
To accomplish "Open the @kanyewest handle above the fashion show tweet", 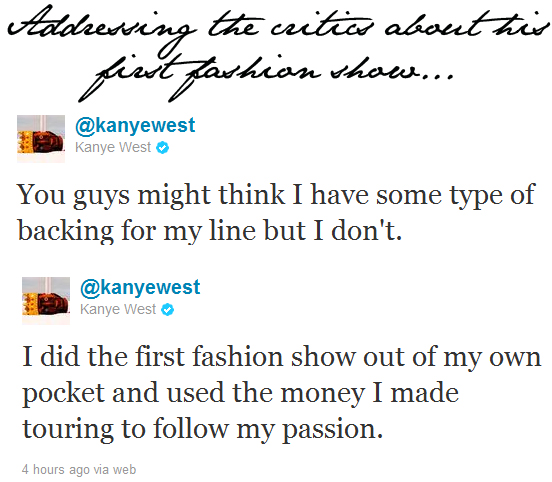I will pyautogui.click(x=140, y=287).
